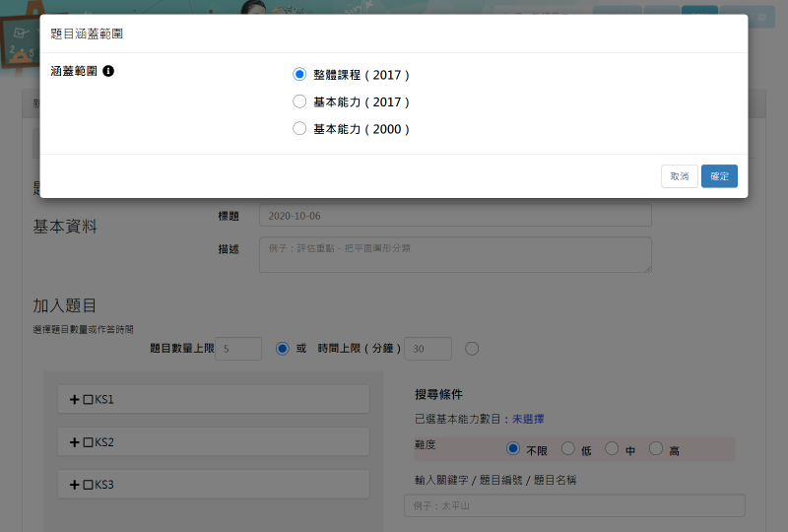This screenshot has width=788, height=532.
Task: Expand the KS1 tree with plus icon
Action: coord(74,400)
